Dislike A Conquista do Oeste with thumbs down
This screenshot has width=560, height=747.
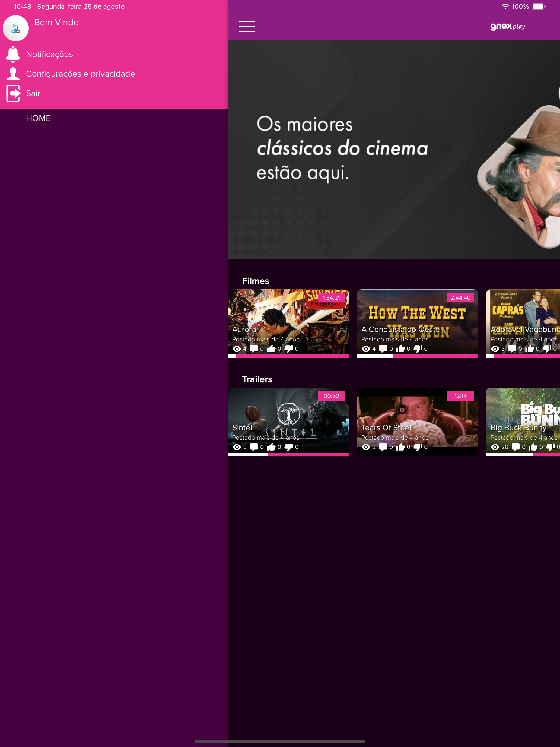coord(418,349)
